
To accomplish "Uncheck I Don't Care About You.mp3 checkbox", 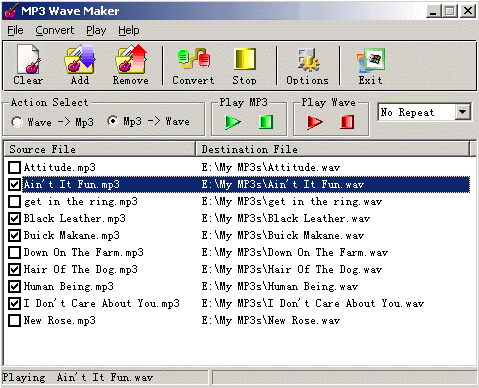I will 14,303.
